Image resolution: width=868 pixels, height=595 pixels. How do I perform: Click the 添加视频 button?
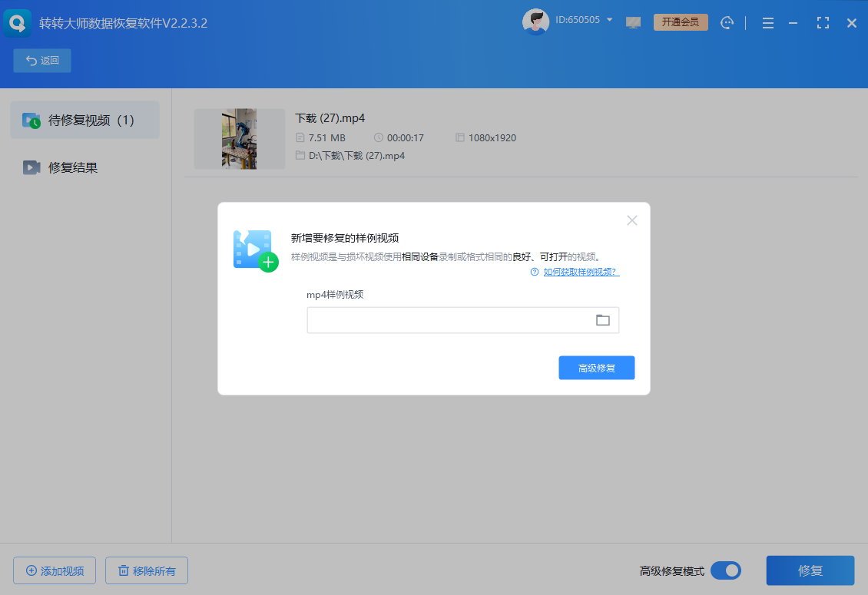click(55, 570)
